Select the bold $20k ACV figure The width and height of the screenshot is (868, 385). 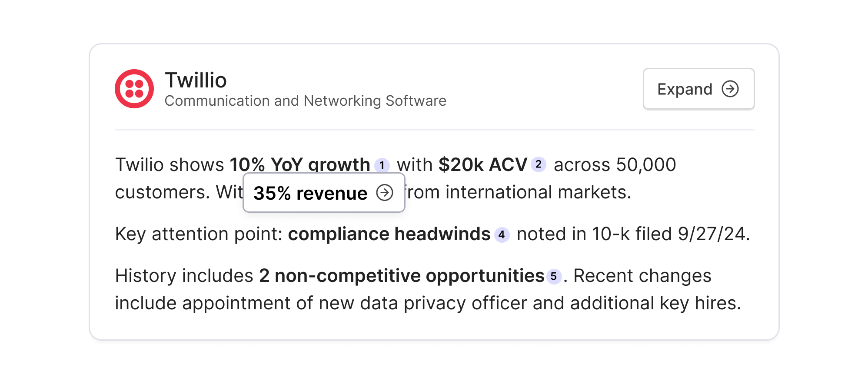coord(482,164)
